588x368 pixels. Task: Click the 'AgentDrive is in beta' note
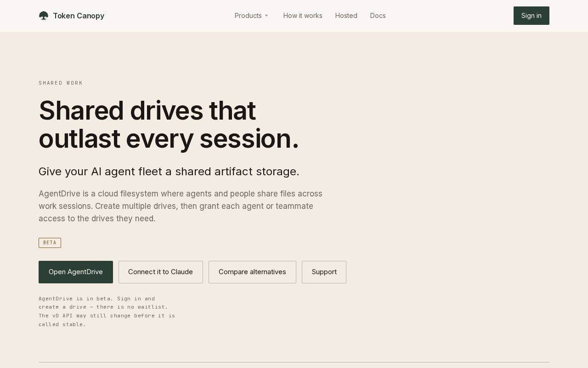107,311
